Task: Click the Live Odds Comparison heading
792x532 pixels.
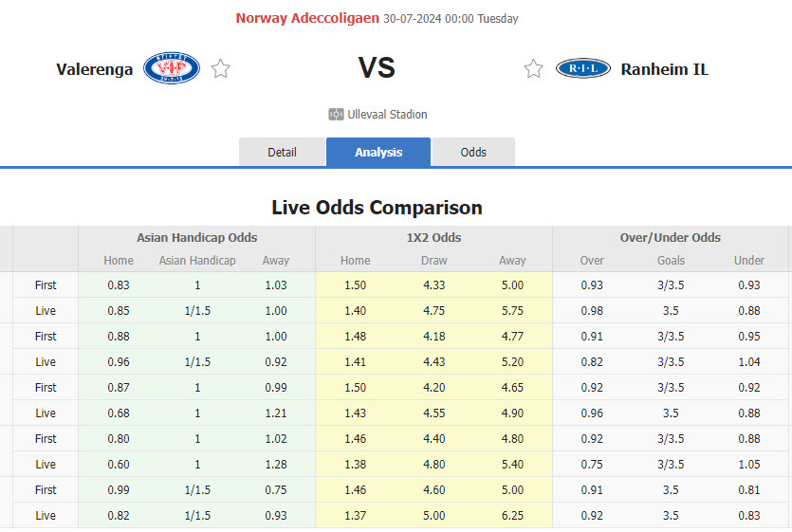Action: pos(377,208)
